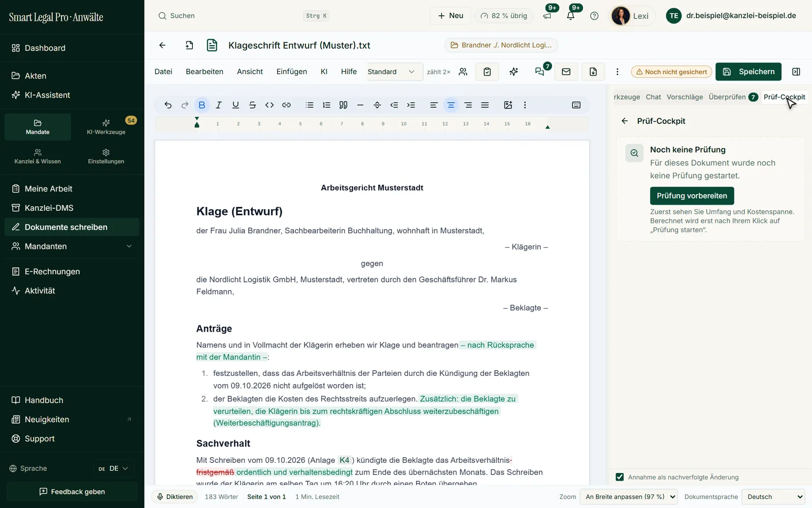Click the Prüfung vorbereiten button
The width and height of the screenshot is (812, 508).
pyautogui.click(x=692, y=196)
